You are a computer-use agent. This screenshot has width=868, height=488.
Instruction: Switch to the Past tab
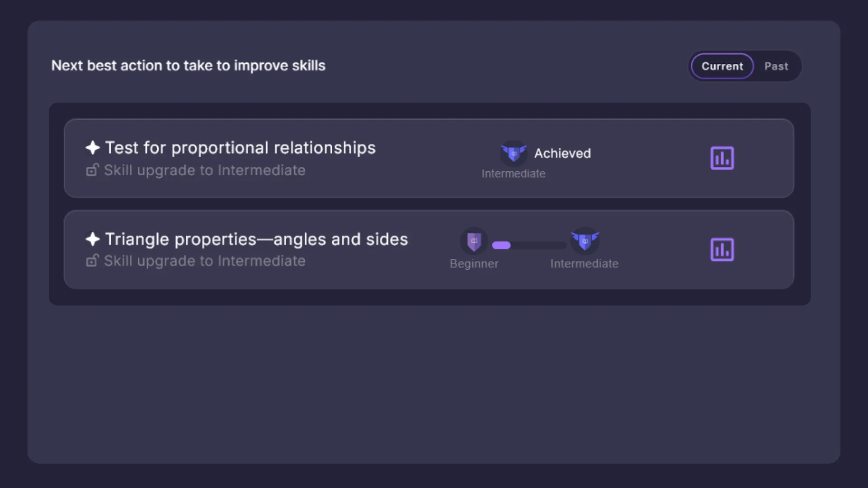[x=776, y=66]
